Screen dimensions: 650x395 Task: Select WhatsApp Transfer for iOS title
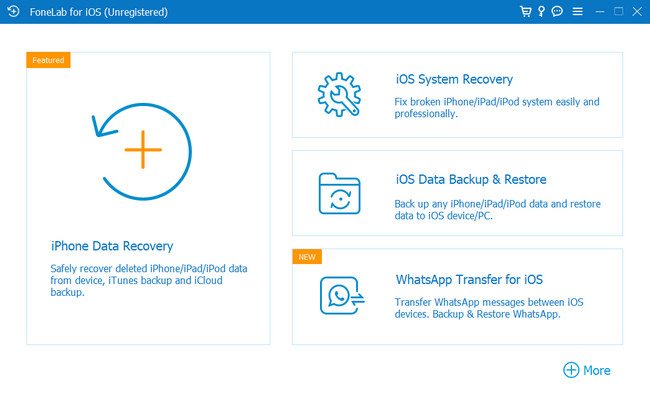click(469, 279)
